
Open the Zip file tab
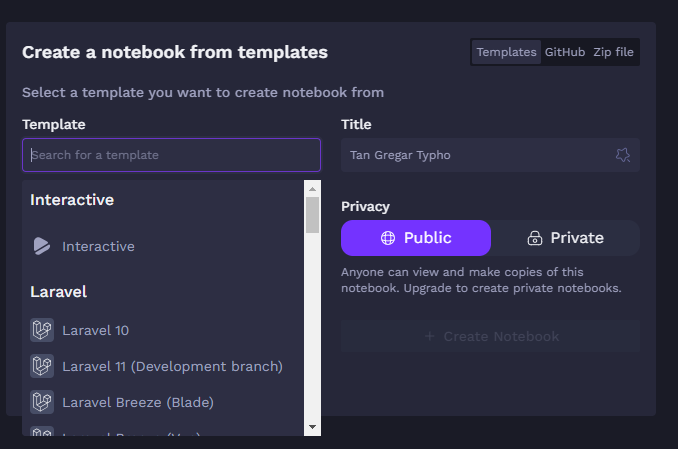(x=613, y=52)
